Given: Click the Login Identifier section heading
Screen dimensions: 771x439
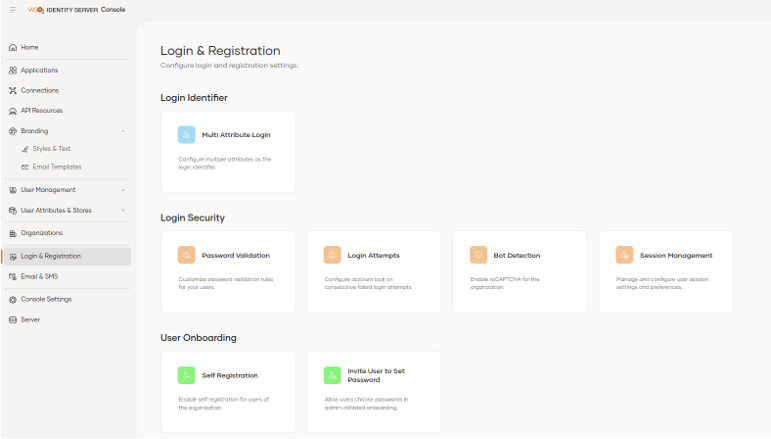Looking at the screenshot, I should 194,98.
